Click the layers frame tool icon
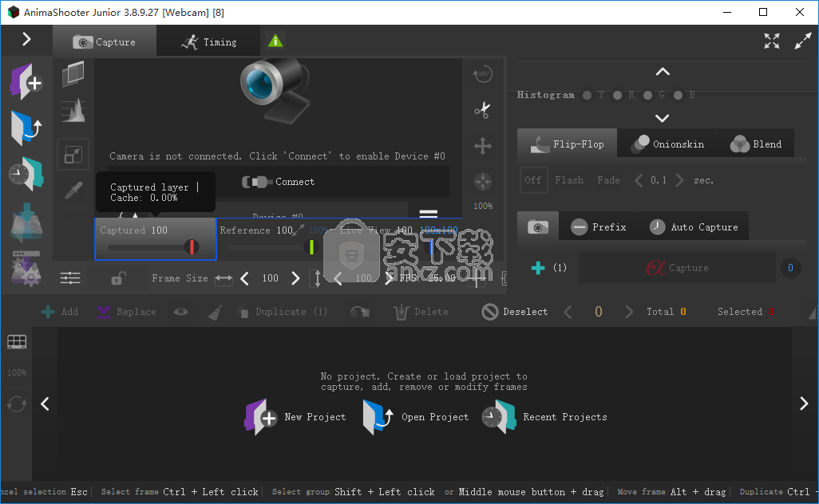Viewport: 819px width, 504px height. [73, 73]
